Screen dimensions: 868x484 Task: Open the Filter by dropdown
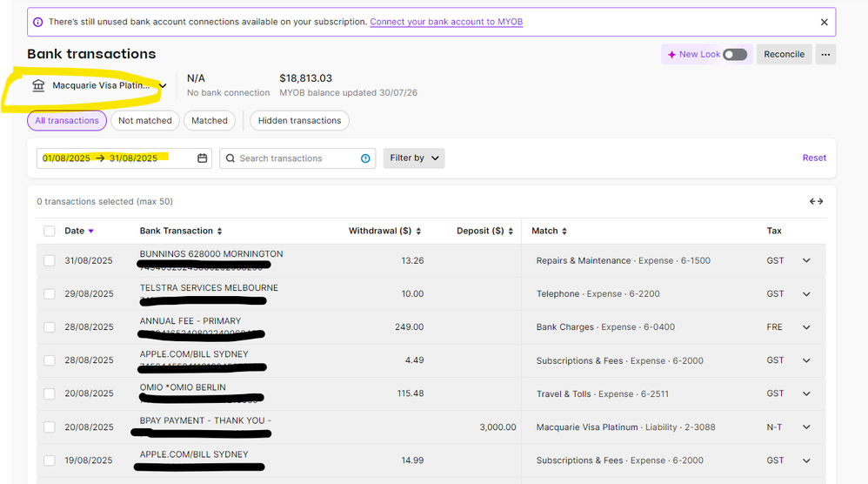pos(413,158)
